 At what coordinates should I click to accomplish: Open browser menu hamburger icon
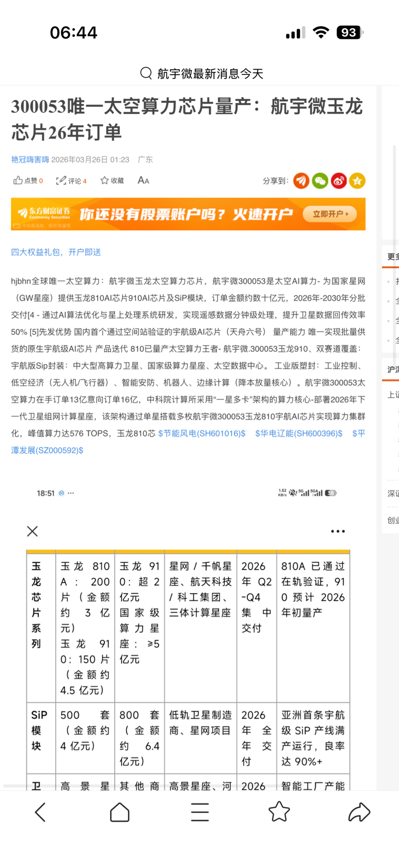pos(199,812)
